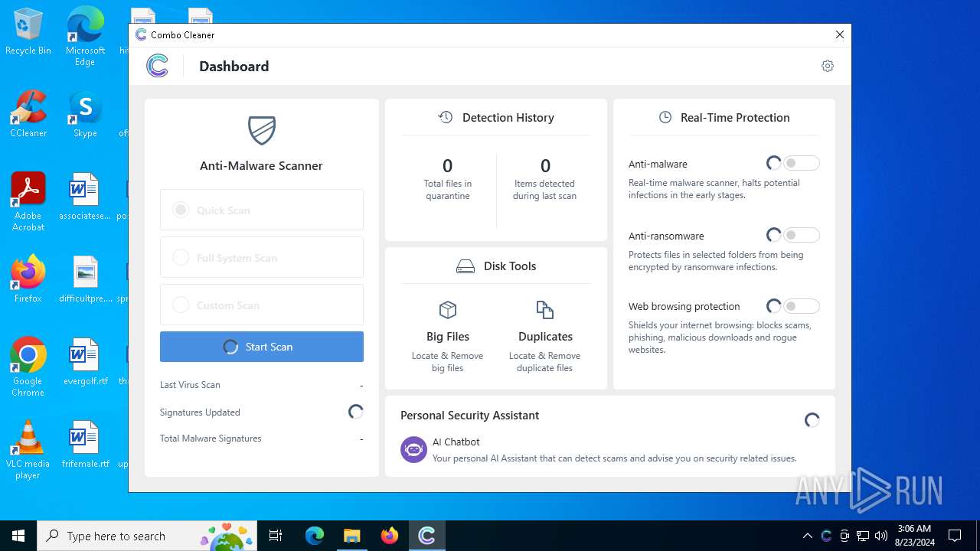This screenshot has height=551, width=980.
Task: Open Microsoft Edge desktop shortcut
Action: tap(85, 36)
